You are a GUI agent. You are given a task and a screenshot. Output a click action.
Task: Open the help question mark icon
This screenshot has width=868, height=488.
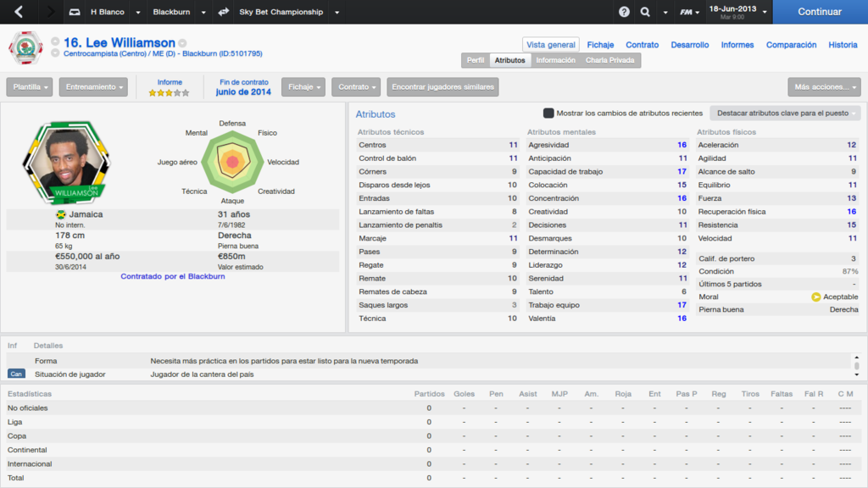(624, 12)
